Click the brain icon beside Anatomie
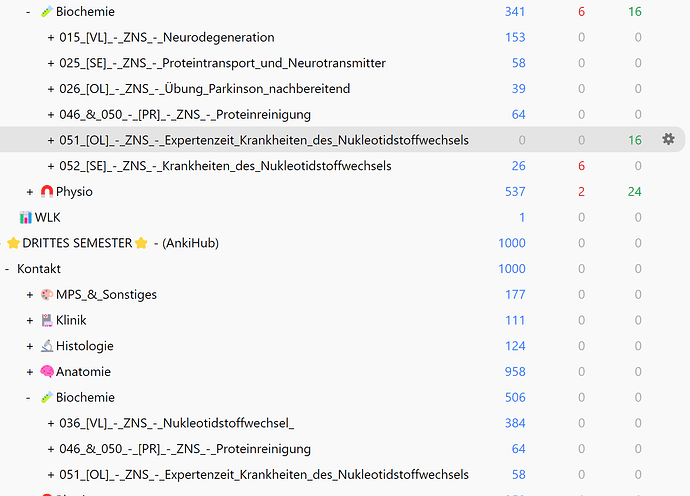This screenshot has width=690, height=496. 47,372
